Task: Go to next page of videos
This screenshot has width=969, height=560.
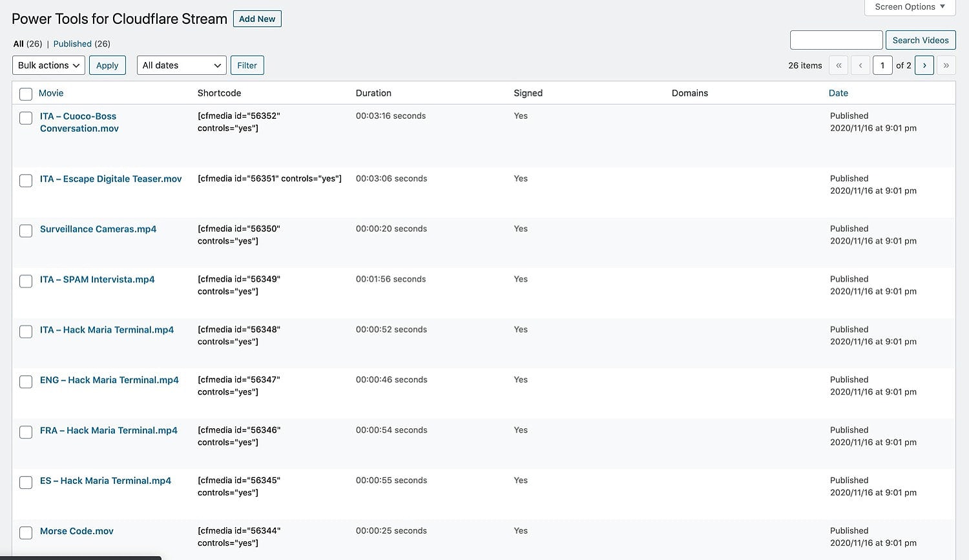Action: 924,65
